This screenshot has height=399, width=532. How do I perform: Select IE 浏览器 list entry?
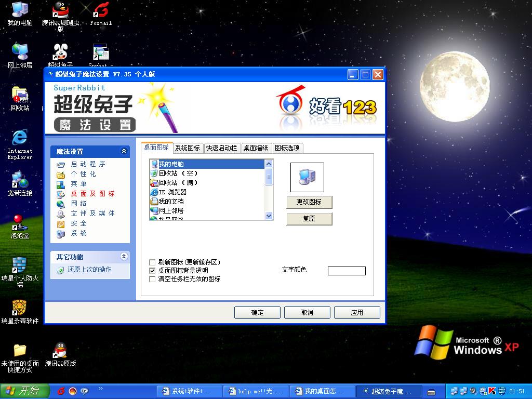207,192
